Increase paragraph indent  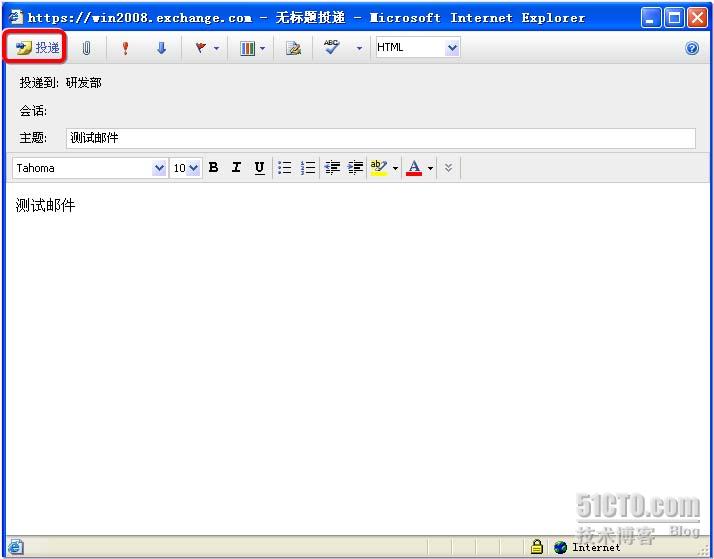point(355,168)
